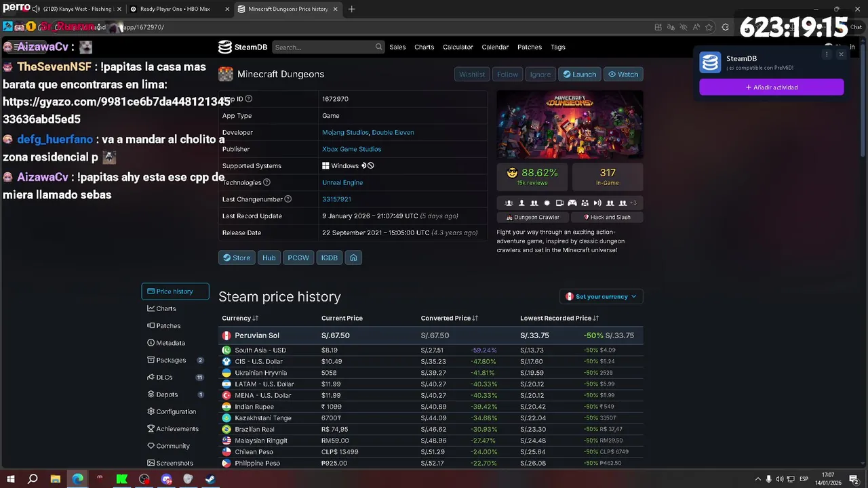This screenshot has width=868, height=488.
Task: Click the Windows Start button
Action: (x=11, y=479)
